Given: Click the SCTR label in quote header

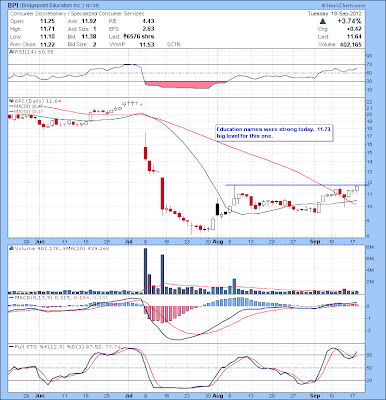Looking at the screenshot, I should (173, 44).
